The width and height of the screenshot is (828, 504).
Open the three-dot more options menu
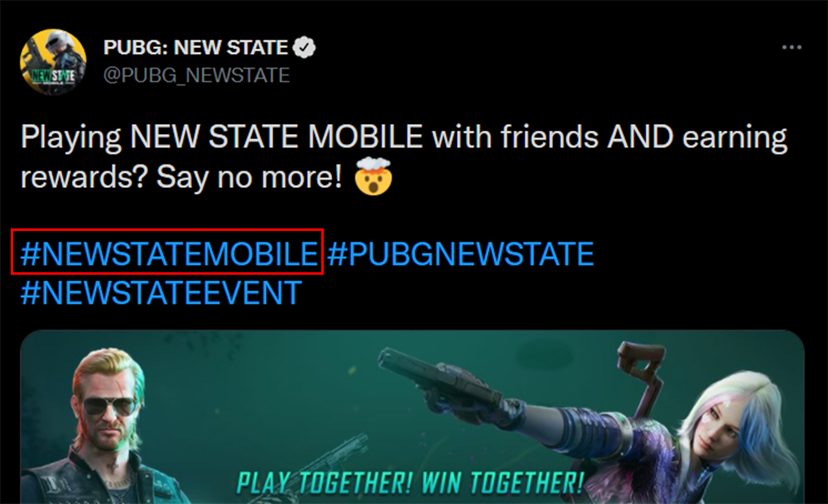(792, 47)
